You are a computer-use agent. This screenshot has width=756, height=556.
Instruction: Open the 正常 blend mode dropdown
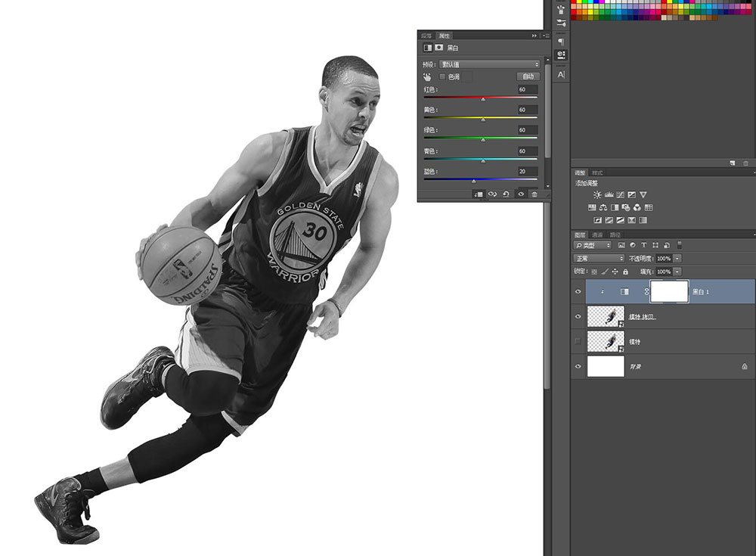coord(599,258)
